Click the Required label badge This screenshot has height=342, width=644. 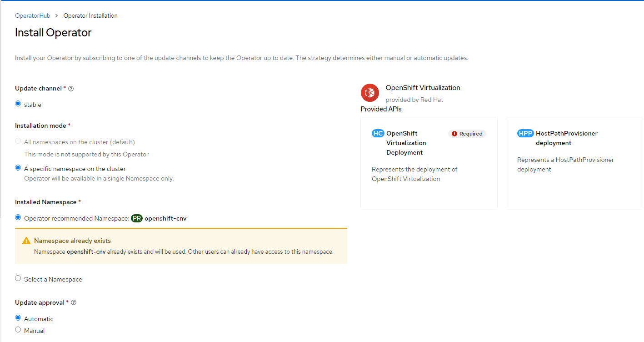pos(467,134)
